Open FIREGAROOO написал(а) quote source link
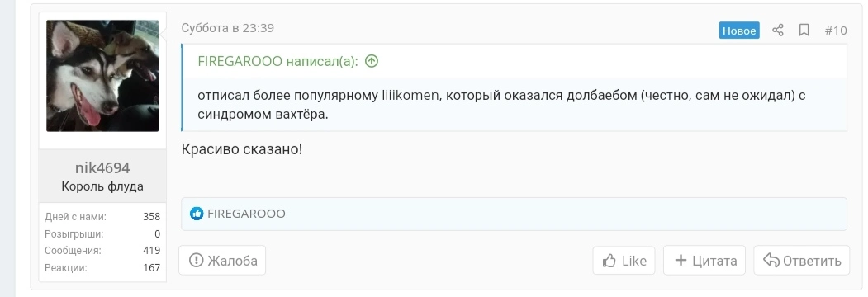 pos(277,61)
